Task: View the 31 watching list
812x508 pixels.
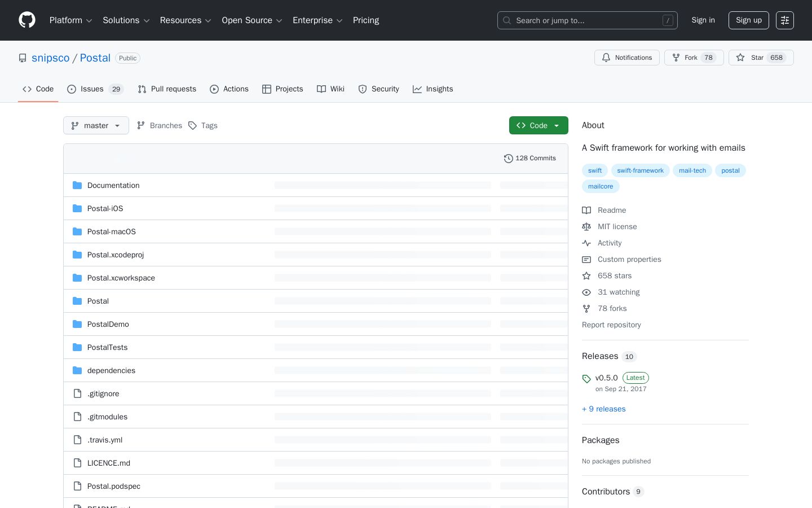Action: tap(611, 292)
